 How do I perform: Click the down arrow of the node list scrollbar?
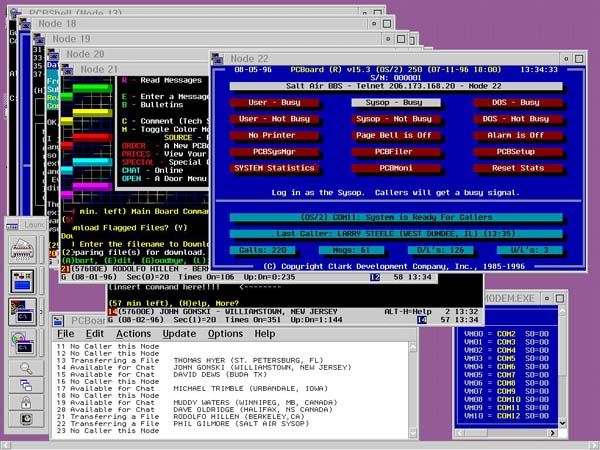pos(412,433)
